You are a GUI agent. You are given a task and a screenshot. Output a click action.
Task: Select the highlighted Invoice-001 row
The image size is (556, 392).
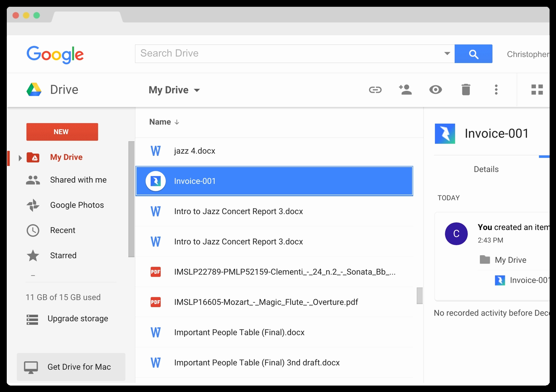pyautogui.click(x=274, y=181)
